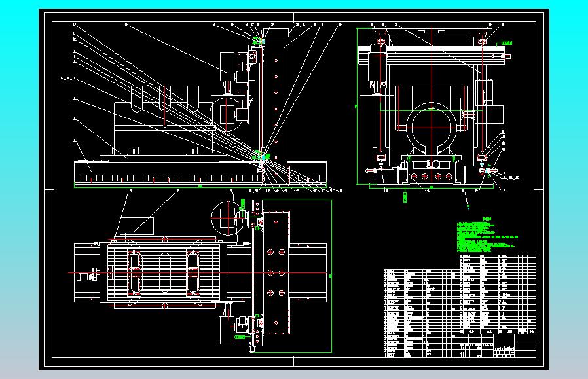This screenshot has width=588, height=379.
Task: Click the parts list table in the drawing
Action: coord(460,306)
